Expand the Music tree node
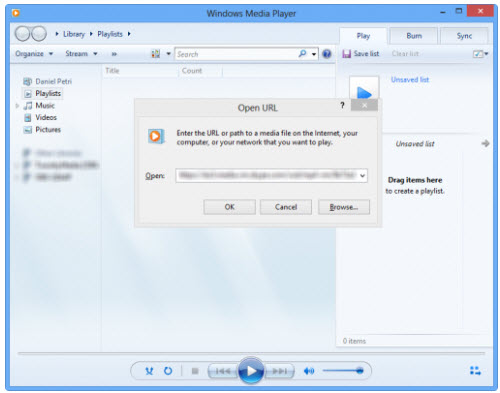Image resolution: width=500 pixels, height=393 pixels. pos(17,106)
